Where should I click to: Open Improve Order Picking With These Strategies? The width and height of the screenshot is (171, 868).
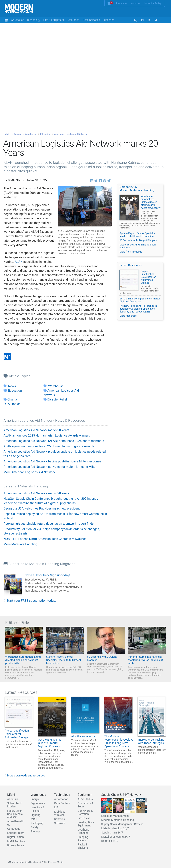point(151,741)
